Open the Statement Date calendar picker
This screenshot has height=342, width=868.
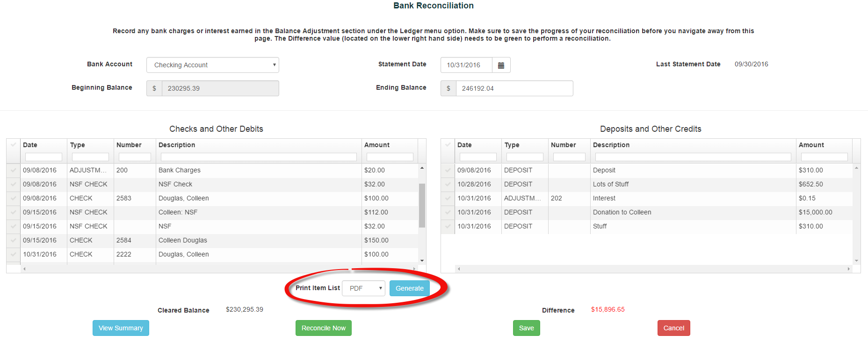click(501, 65)
